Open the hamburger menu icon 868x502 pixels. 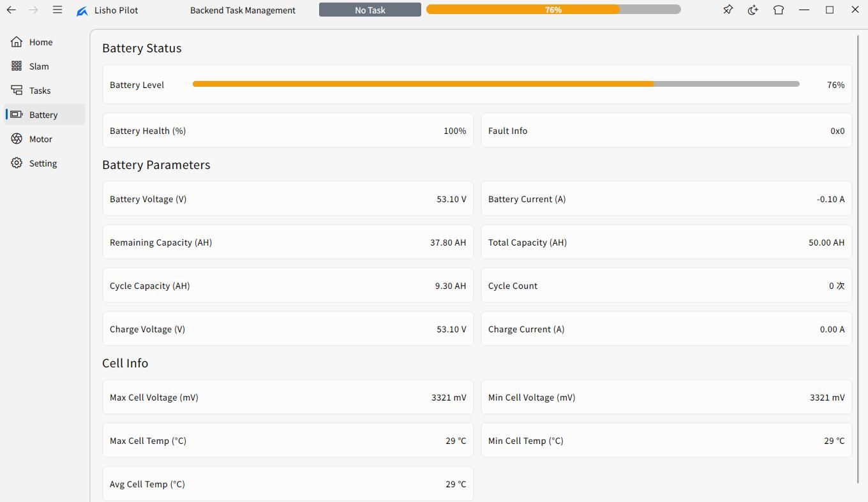(57, 10)
